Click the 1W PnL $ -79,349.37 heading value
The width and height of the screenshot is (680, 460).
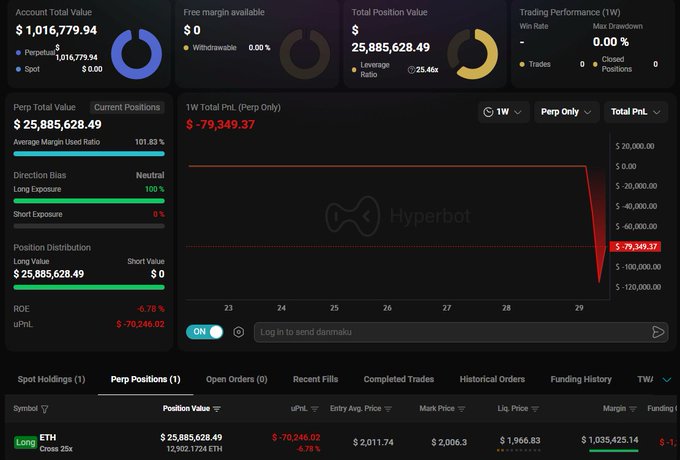[x=220, y=125]
